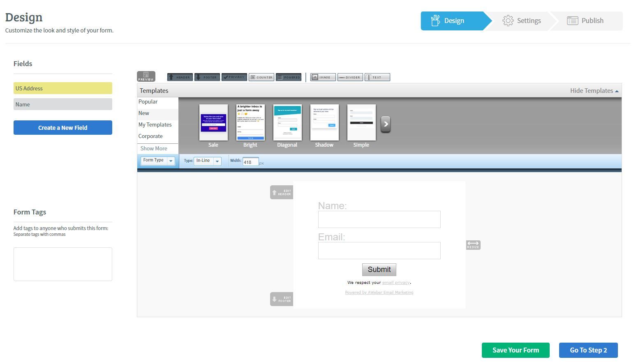Image resolution: width=636 pixels, height=364 pixels.
Task: Toggle the Privacy element button
Action: point(234,77)
